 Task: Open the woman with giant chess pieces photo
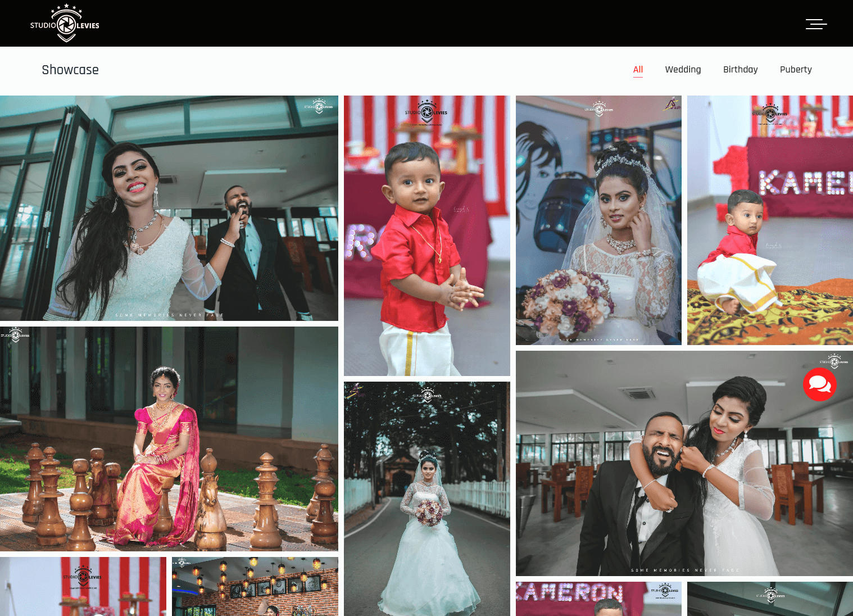click(x=169, y=438)
